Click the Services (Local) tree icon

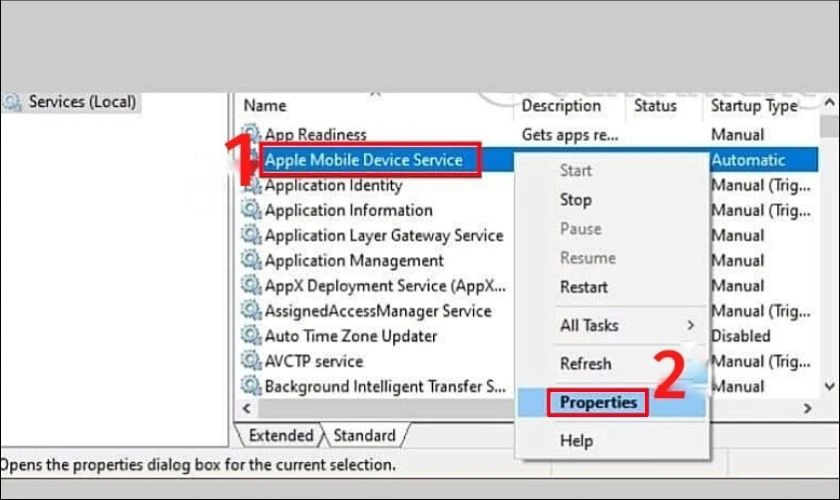click(12, 102)
